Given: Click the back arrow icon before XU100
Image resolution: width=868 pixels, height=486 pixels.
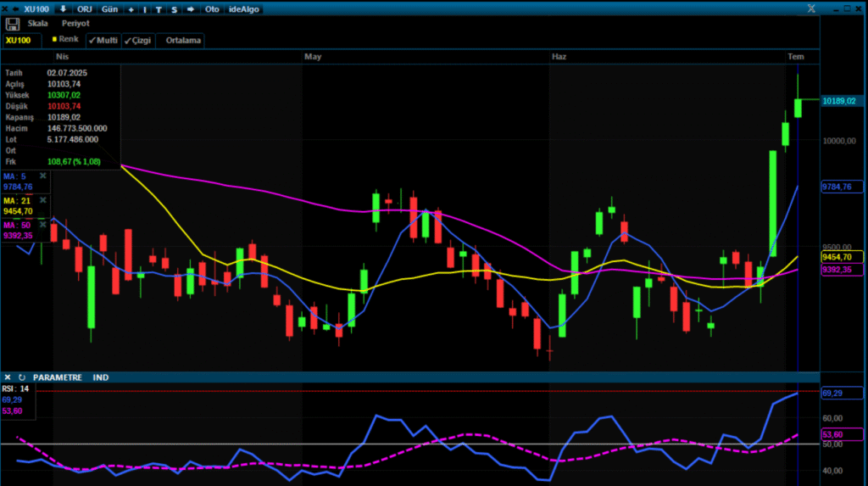Looking at the screenshot, I should click(x=15, y=8).
